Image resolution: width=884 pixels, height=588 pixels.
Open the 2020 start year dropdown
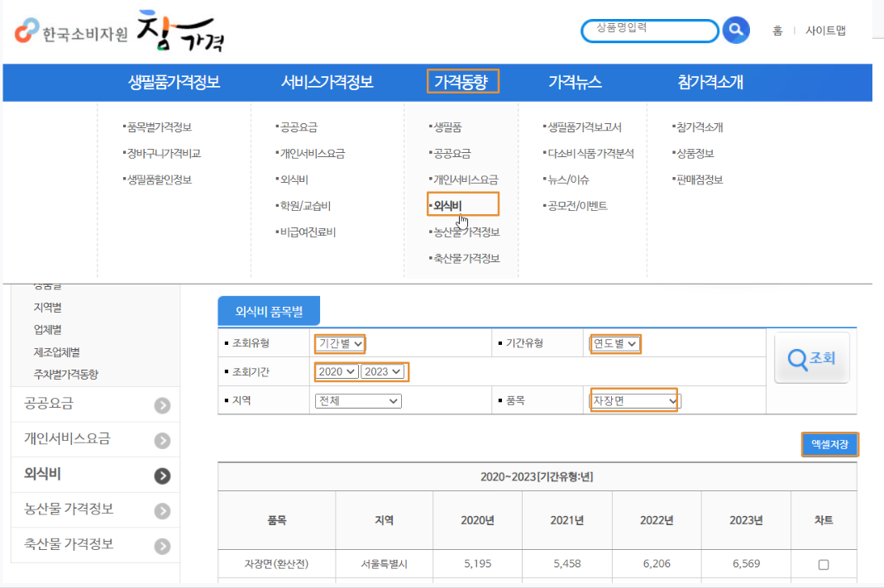point(337,371)
